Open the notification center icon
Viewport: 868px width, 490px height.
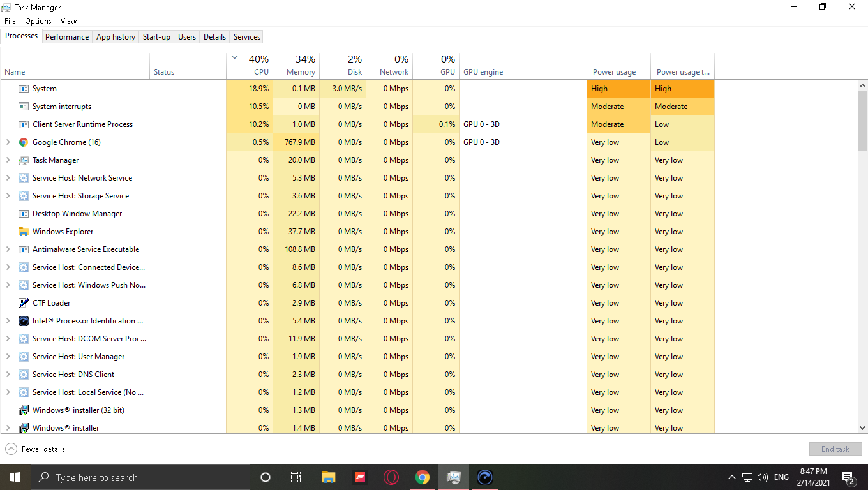click(x=848, y=477)
